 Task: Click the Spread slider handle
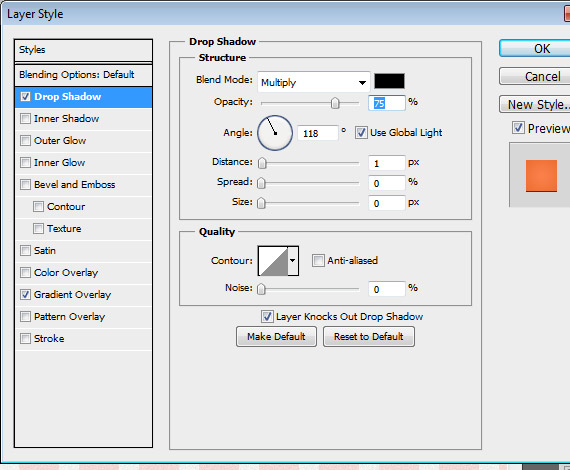click(261, 183)
